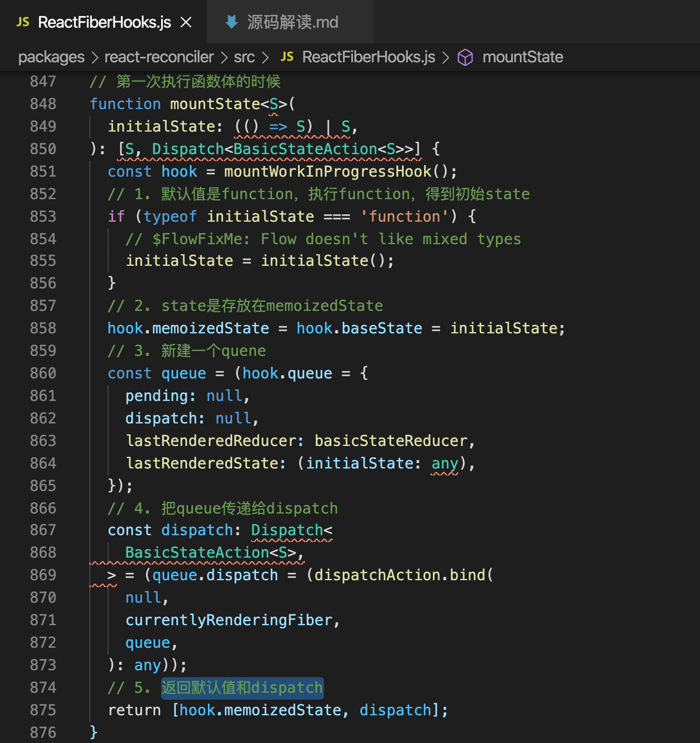Click 'pending' property on line 861
700x743 pixels.
[x=156, y=396]
